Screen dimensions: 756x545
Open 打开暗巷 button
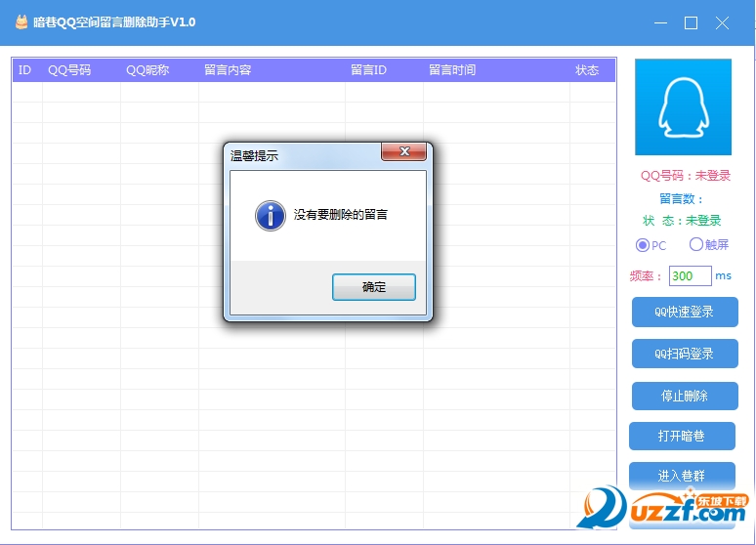pos(682,436)
